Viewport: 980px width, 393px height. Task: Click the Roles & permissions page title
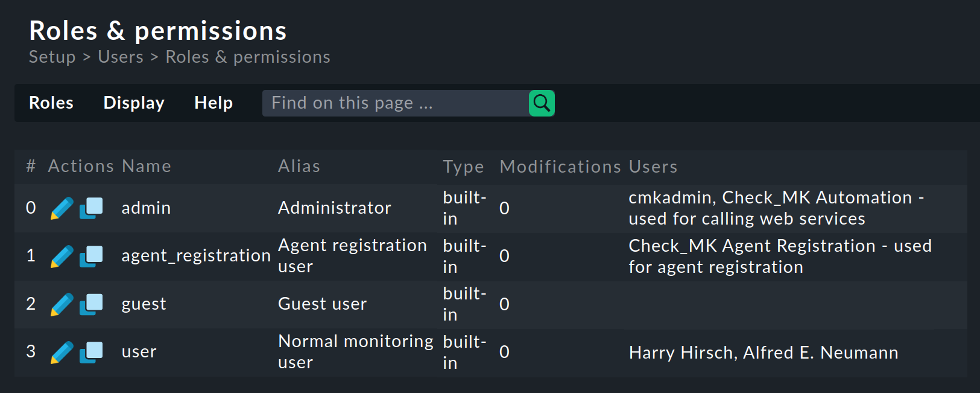(158, 31)
